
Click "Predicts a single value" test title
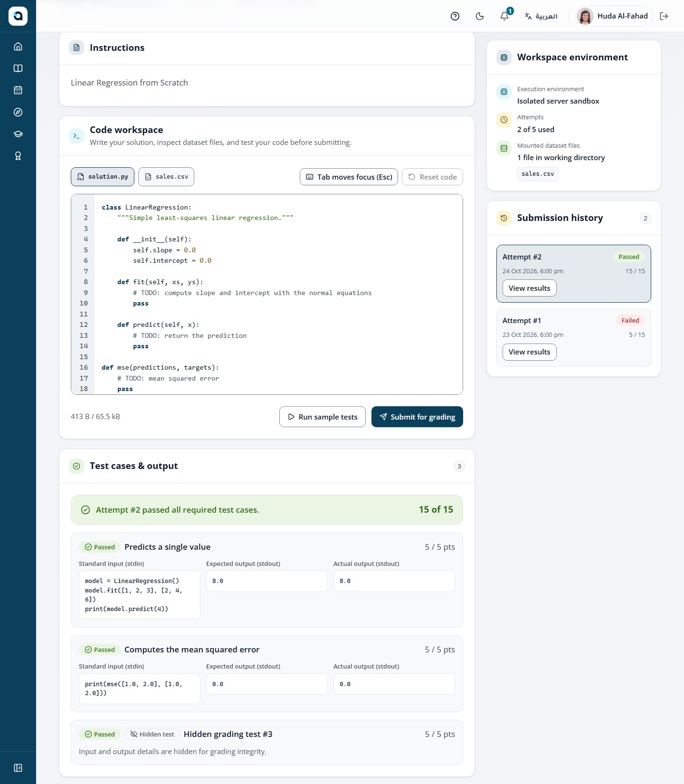pyautogui.click(x=167, y=547)
